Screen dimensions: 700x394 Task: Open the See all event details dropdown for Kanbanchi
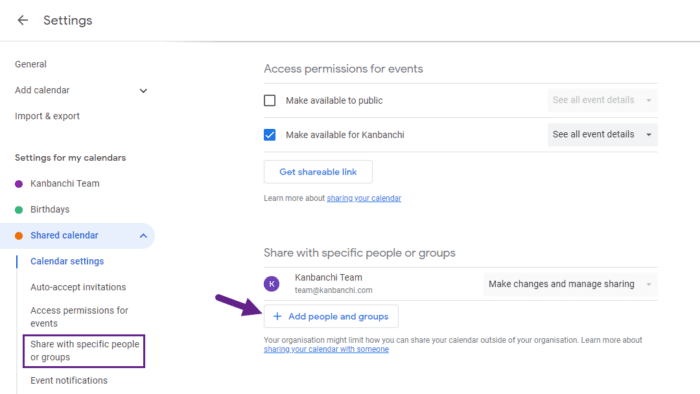(602, 134)
